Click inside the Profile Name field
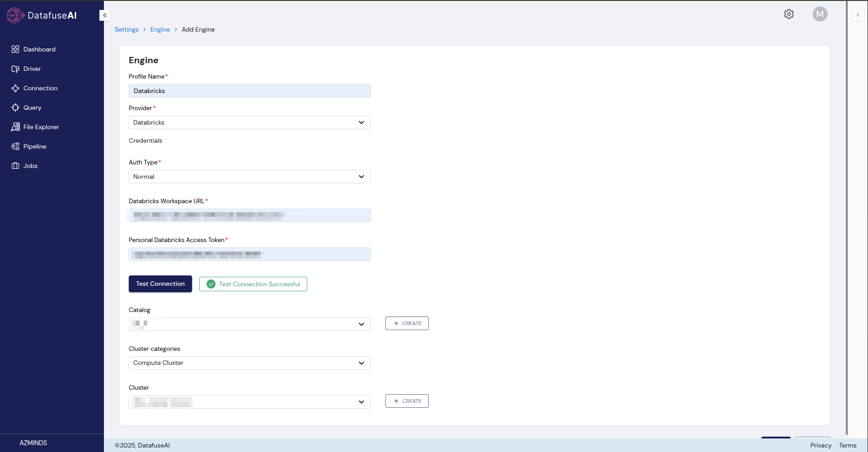The image size is (868, 452). click(x=249, y=91)
